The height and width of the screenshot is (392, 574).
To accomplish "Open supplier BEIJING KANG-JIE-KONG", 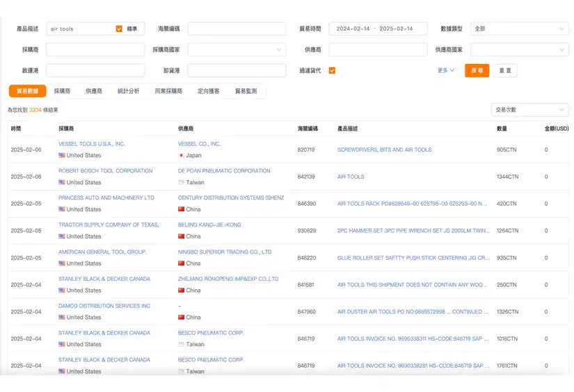I will pos(209,225).
